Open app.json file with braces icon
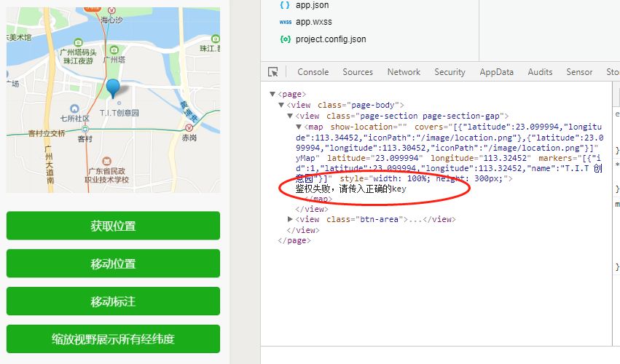 coord(285,5)
